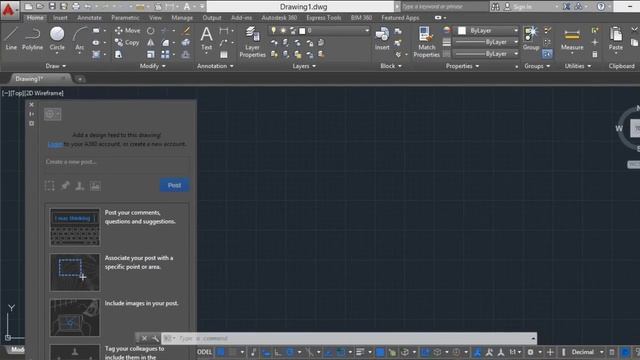Click the Plot/print icon in quick access toolbar
The image size is (640, 360).
[76, 7]
